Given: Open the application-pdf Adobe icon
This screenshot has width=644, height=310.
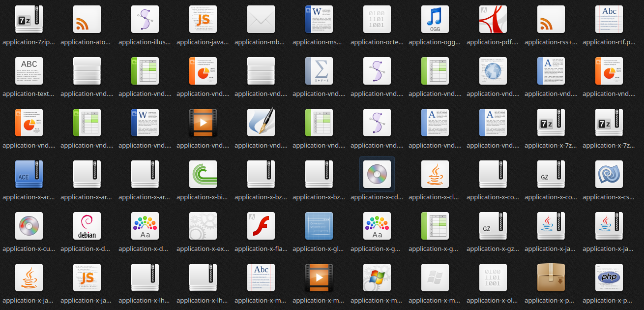Looking at the screenshot, I should click(493, 19).
